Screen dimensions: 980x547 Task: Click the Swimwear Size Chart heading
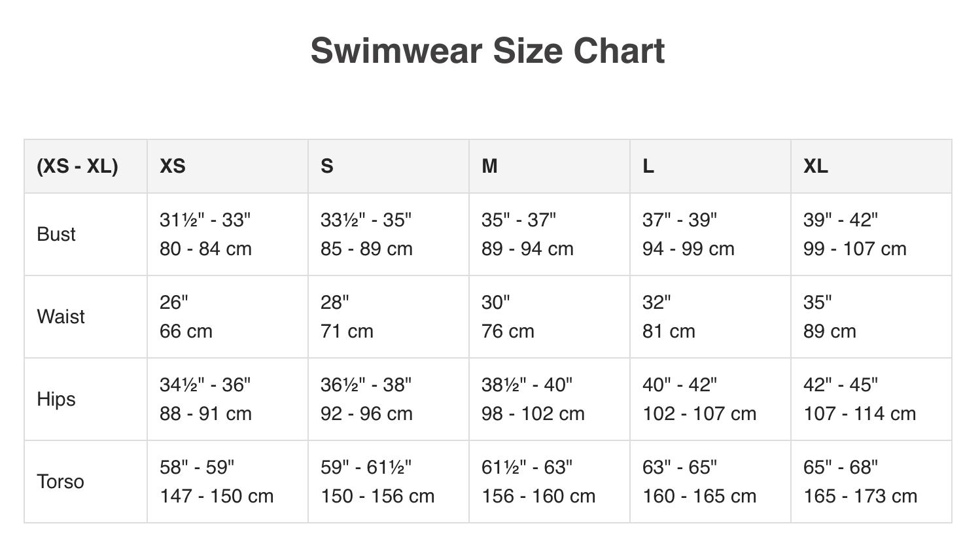click(x=487, y=51)
